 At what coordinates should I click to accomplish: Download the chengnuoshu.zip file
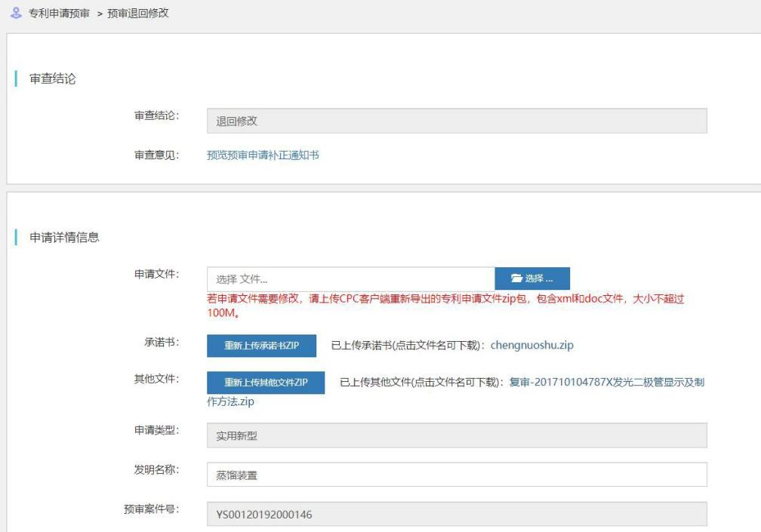click(x=532, y=346)
